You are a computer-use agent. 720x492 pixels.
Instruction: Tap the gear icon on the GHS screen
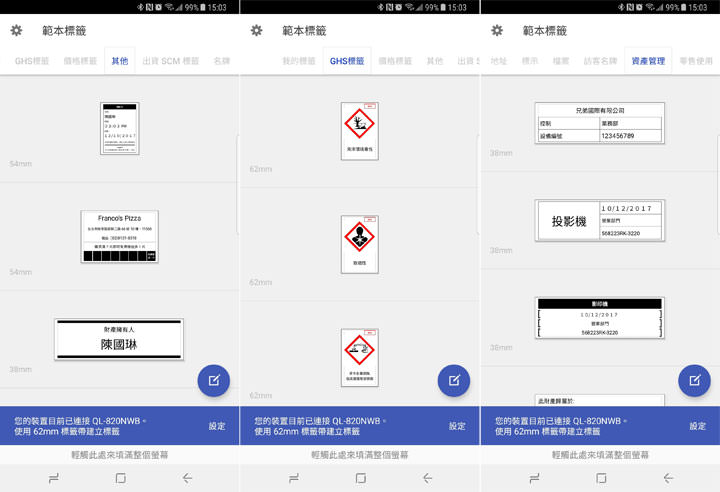(x=256, y=31)
